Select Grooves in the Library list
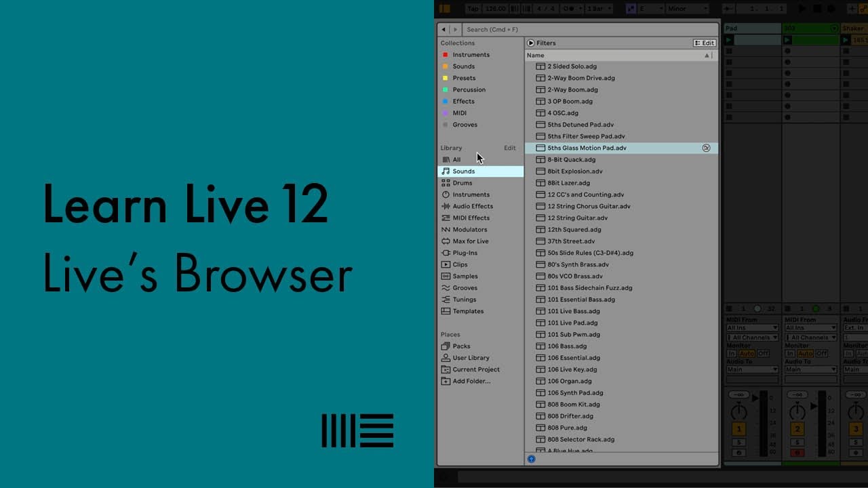This screenshot has height=488, width=868. pyautogui.click(x=480, y=288)
